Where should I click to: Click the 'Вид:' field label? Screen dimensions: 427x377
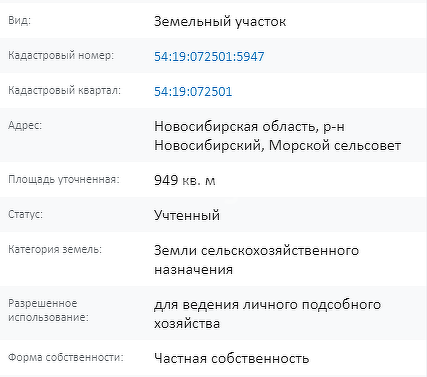coord(19,20)
